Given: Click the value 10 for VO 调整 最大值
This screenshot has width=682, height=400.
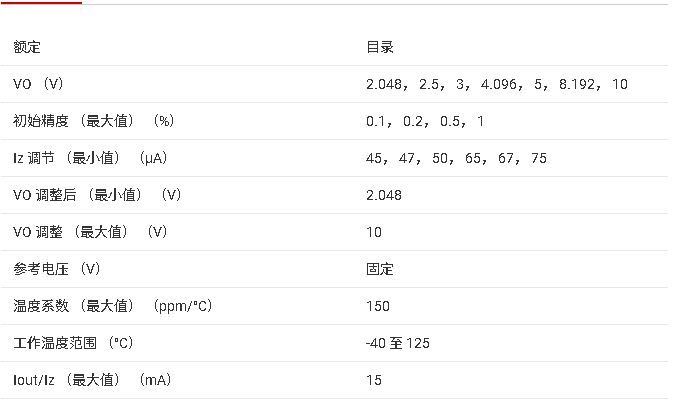Looking at the screenshot, I should [x=374, y=232].
